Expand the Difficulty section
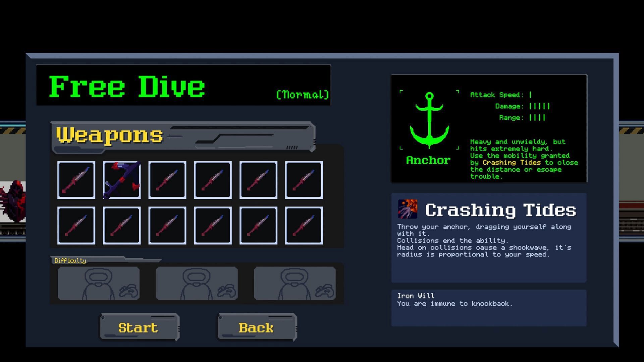 69,260
